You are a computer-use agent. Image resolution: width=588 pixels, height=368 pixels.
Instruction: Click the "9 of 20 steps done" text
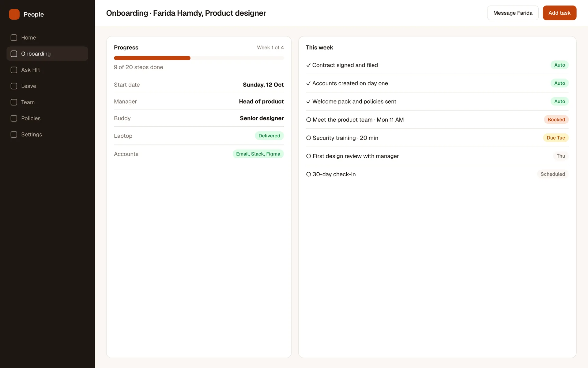[x=138, y=67]
